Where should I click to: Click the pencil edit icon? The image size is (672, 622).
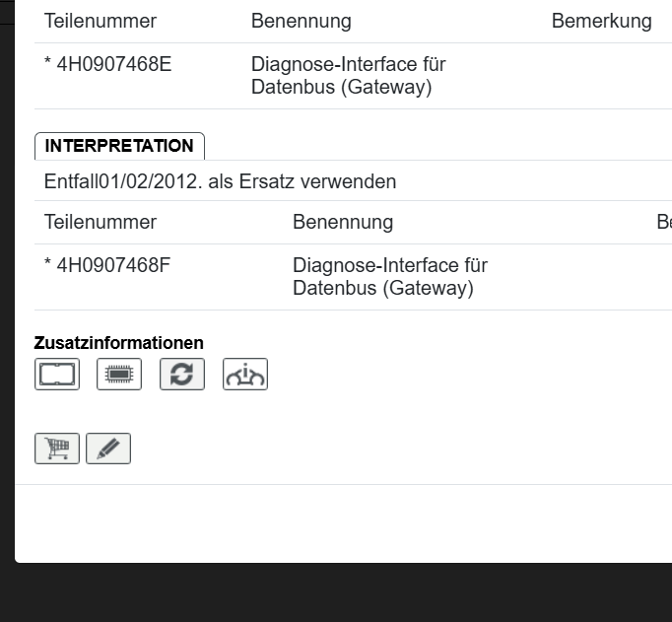coord(108,449)
